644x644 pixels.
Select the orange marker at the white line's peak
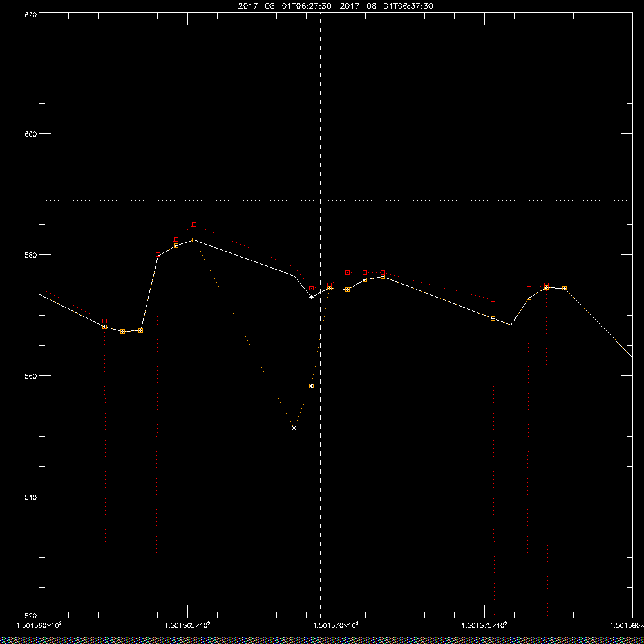[194, 240]
